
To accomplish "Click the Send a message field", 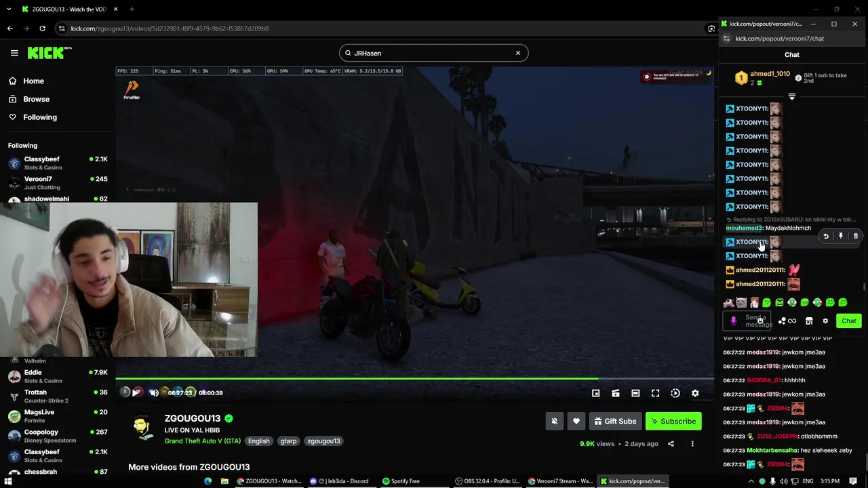I will tap(747, 321).
